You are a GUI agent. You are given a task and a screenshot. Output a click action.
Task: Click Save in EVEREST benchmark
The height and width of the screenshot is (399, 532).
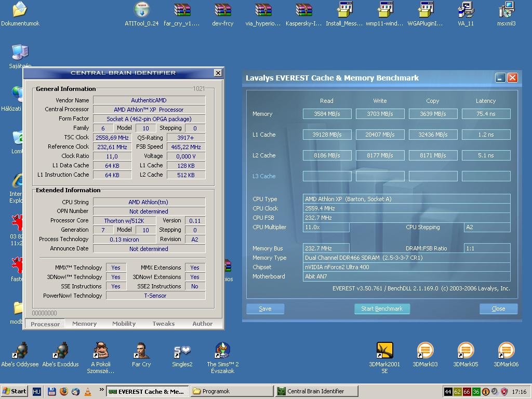point(265,309)
